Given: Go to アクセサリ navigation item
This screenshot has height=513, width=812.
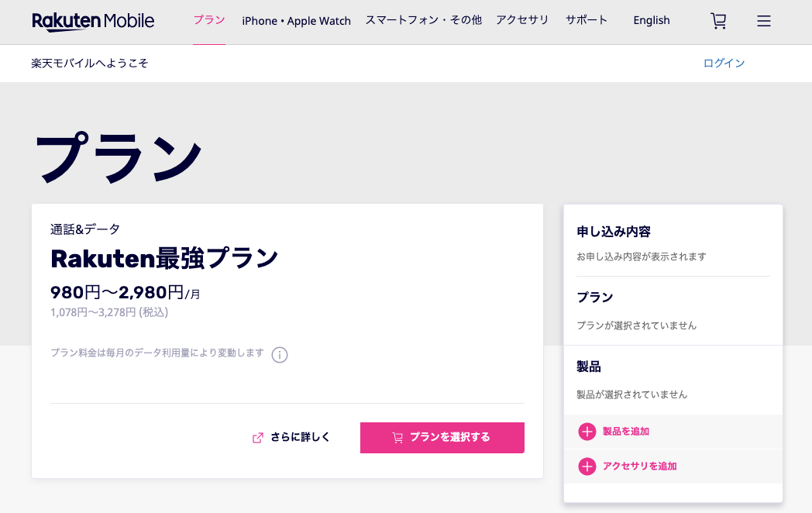Looking at the screenshot, I should pos(522,20).
